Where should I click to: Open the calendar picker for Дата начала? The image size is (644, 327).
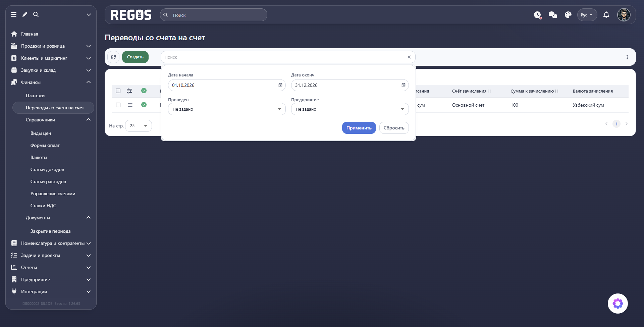coord(280,85)
